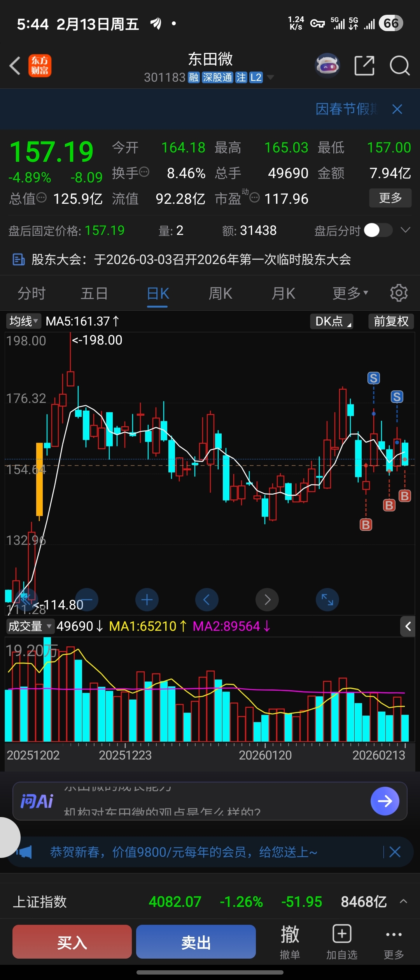This screenshot has width=420, height=980.
Task: Zoom in chart with plus button
Action: pos(147,600)
